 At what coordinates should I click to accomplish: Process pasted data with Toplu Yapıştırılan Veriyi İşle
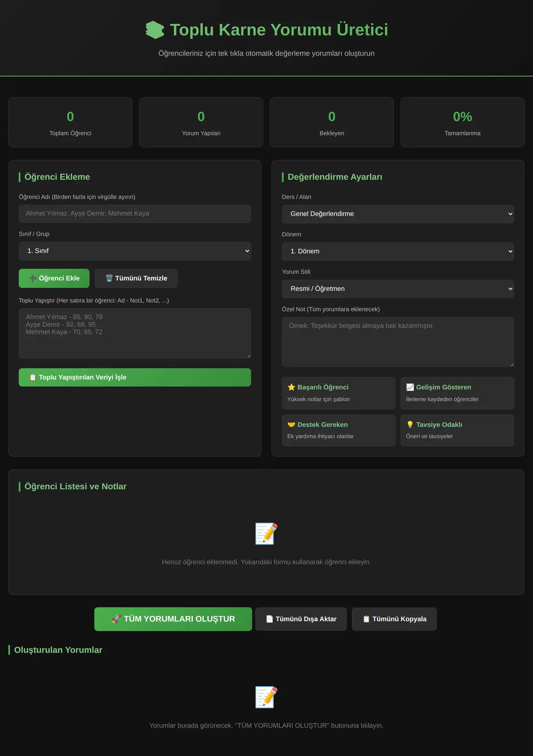(135, 377)
